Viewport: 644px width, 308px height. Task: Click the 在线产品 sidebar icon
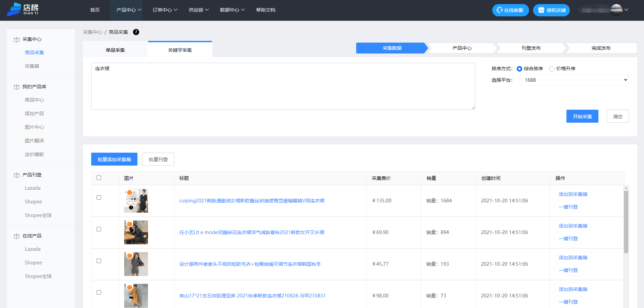coord(16,235)
